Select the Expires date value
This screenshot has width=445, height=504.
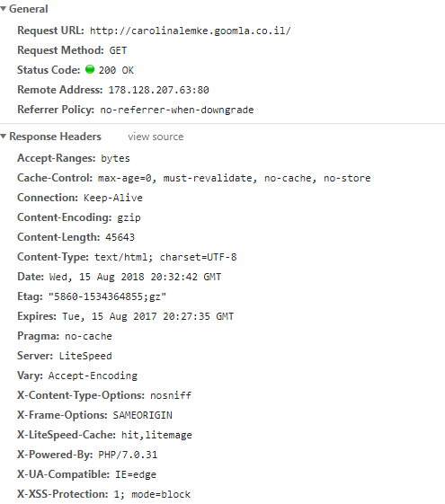[148, 316]
